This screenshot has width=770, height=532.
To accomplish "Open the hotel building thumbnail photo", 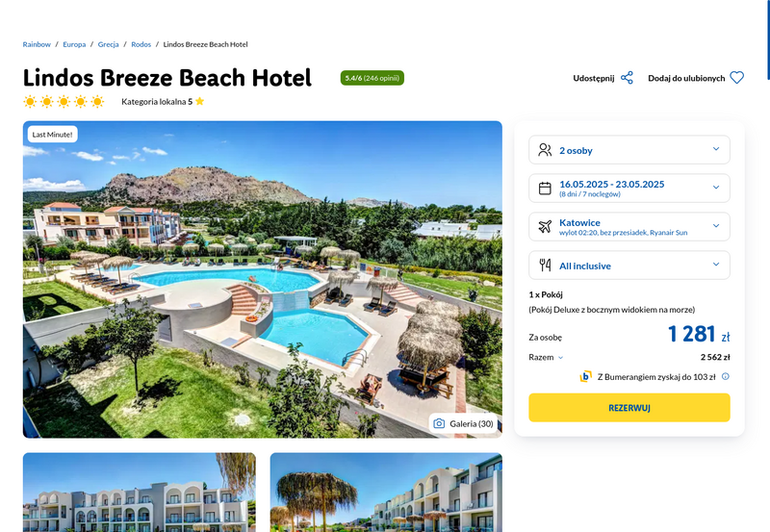I will coord(139,493).
